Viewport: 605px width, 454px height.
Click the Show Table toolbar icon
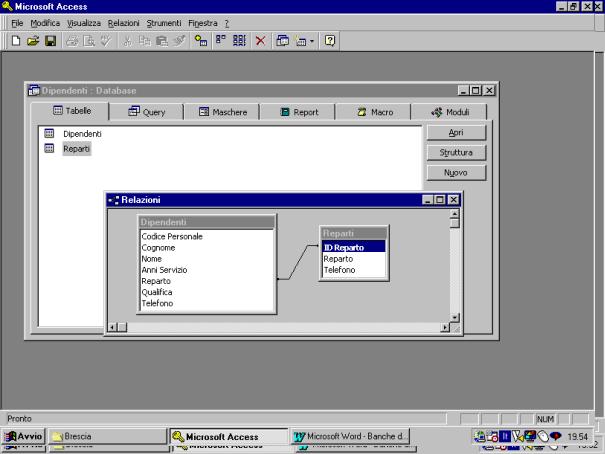coord(201,41)
